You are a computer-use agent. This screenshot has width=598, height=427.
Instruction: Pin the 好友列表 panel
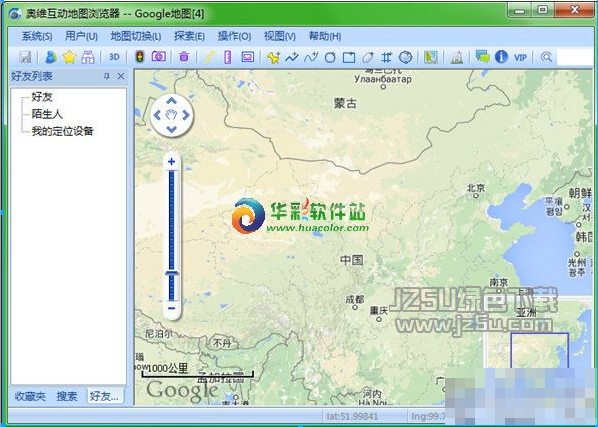coord(107,76)
